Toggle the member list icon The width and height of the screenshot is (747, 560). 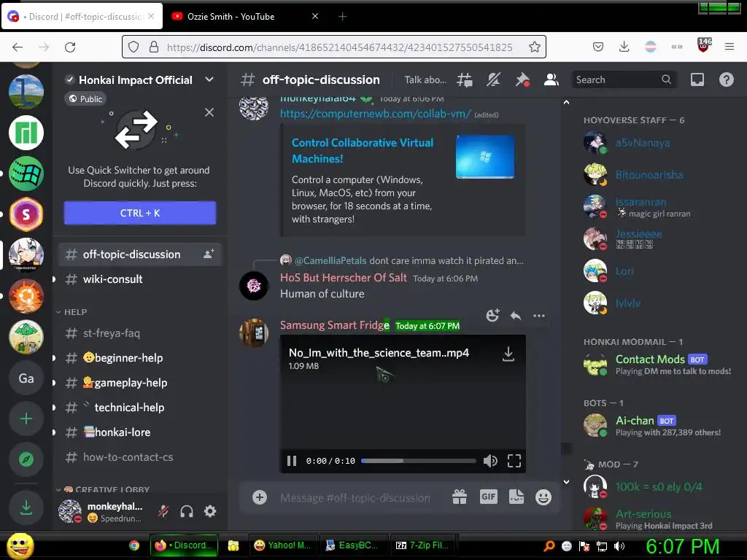(551, 79)
